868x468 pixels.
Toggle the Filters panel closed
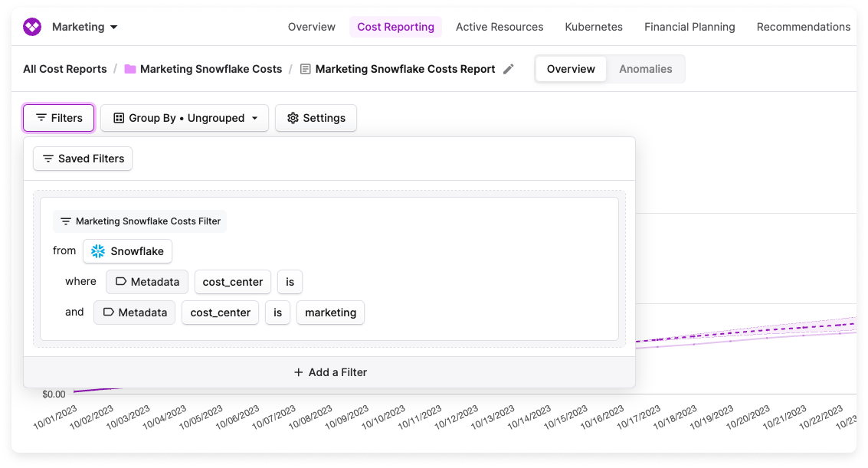click(x=59, y=118)
